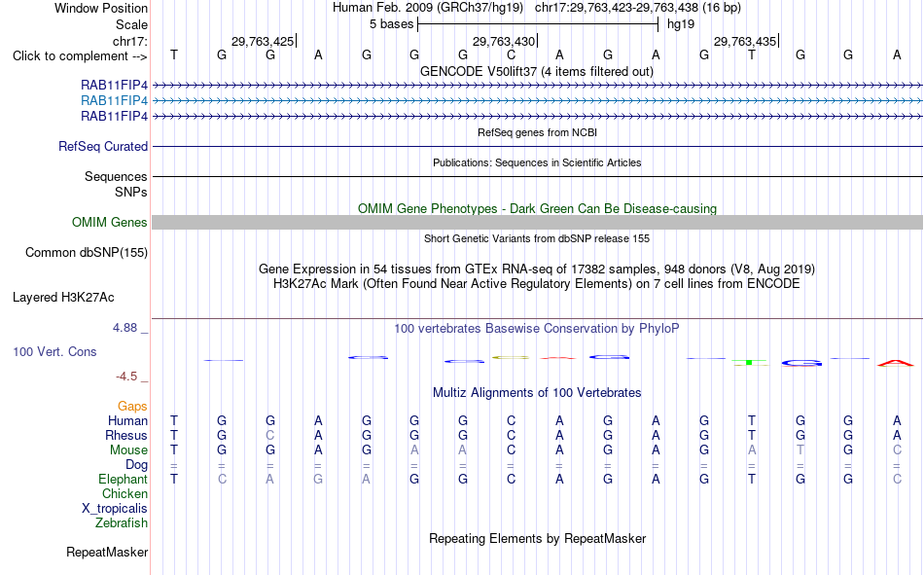Click the Common dbSNP(155) track label
Viewport: 924px width, 575px height.
click(87, 252)
